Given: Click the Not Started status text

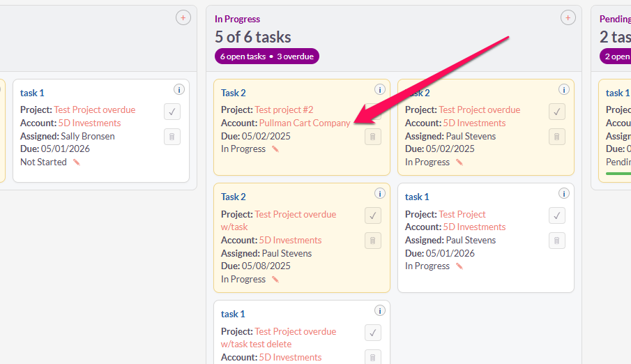Looking at the screenshot, I should 43,162.
